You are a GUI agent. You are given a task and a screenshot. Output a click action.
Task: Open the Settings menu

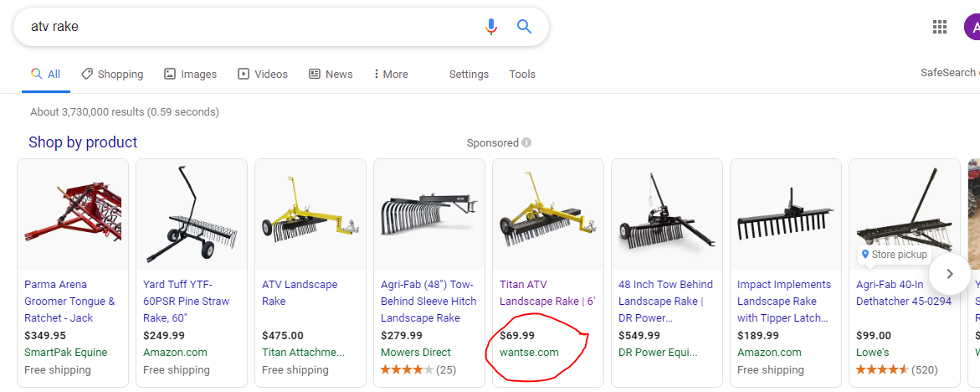[x=469, y=74]
